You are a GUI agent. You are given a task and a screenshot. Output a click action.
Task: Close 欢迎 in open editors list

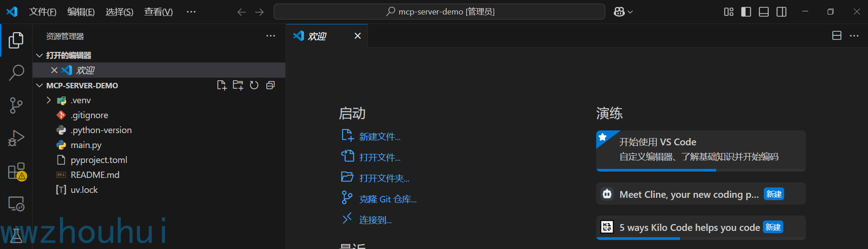pyautogui.click(x=54, y=70)
